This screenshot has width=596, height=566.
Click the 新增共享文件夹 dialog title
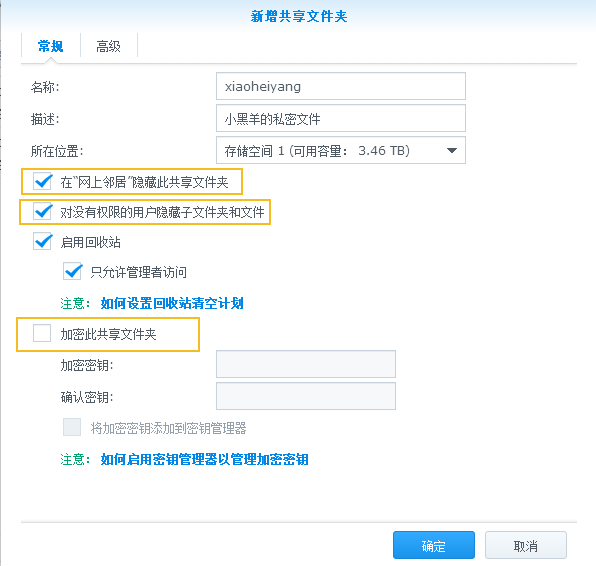click(x=299, y=16)
